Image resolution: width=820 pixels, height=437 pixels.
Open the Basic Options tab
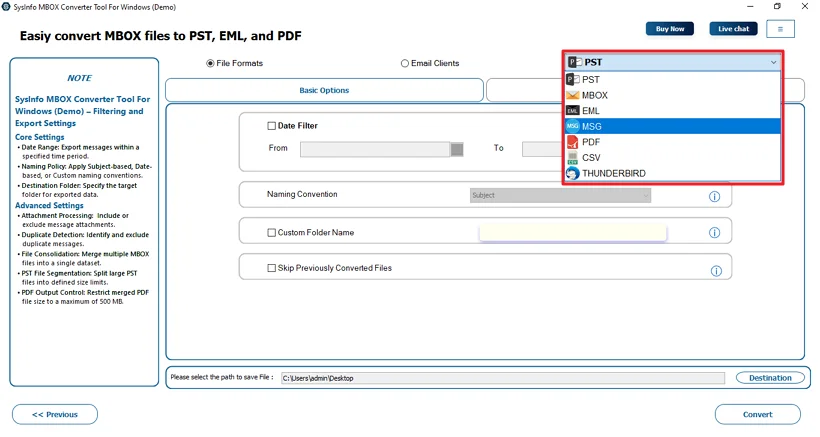(324, 90)
